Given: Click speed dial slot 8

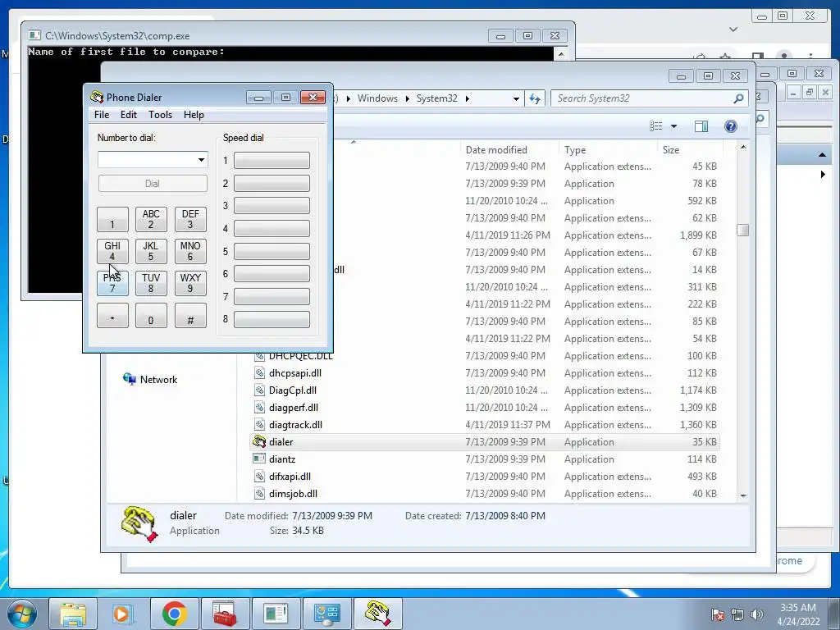Looking at the screenshot, I should coord(272,319).
